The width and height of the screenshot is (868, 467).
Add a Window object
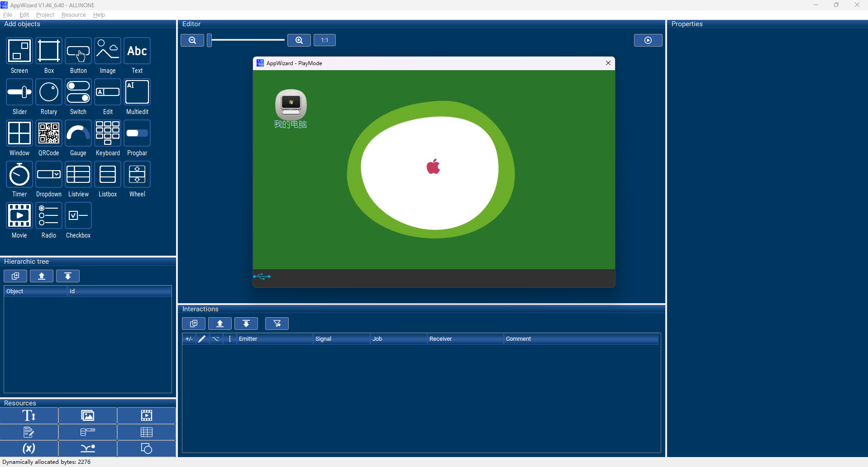click(x=19, y=133)
